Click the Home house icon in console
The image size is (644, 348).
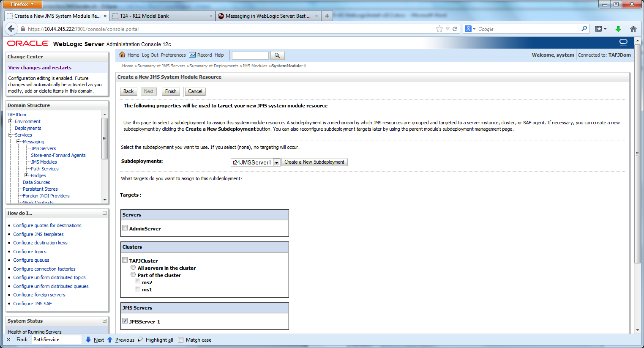click(x=122, y=55)
